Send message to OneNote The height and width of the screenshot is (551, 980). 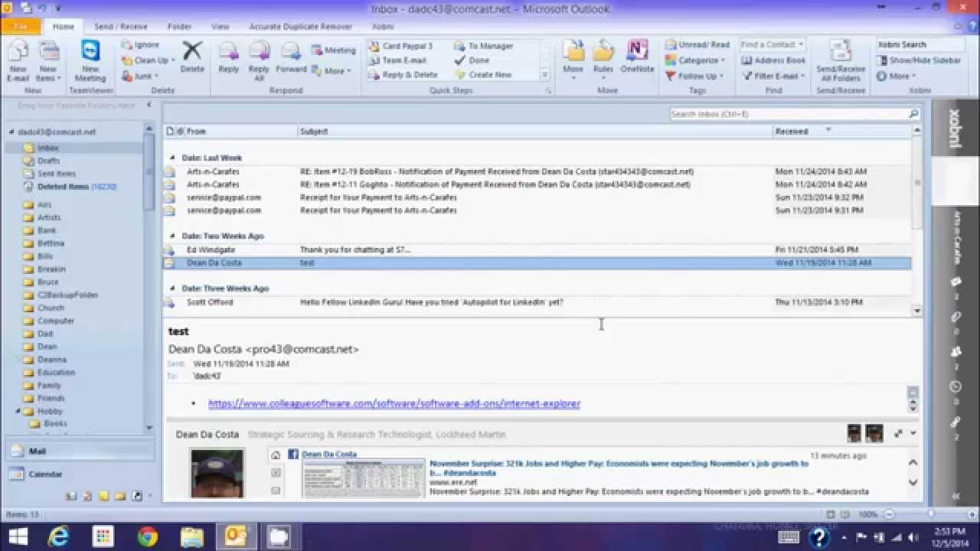click(x=637, y=57)
